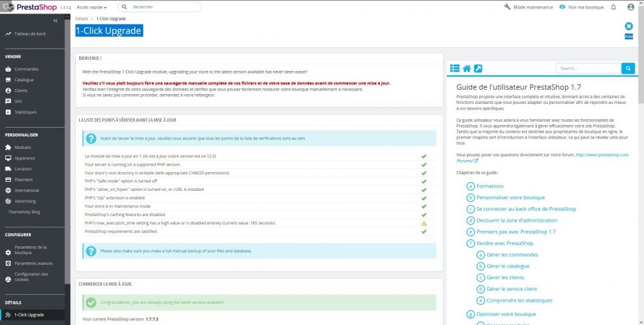Open Gérer les commandes help link
644x325 pixels.
click(512, 255)
